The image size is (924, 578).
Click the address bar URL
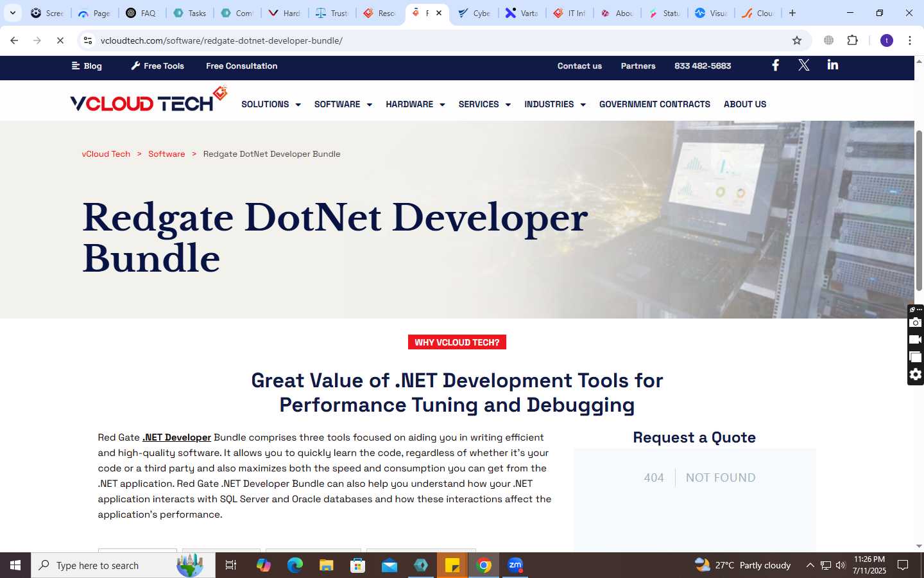click(221, 40)
